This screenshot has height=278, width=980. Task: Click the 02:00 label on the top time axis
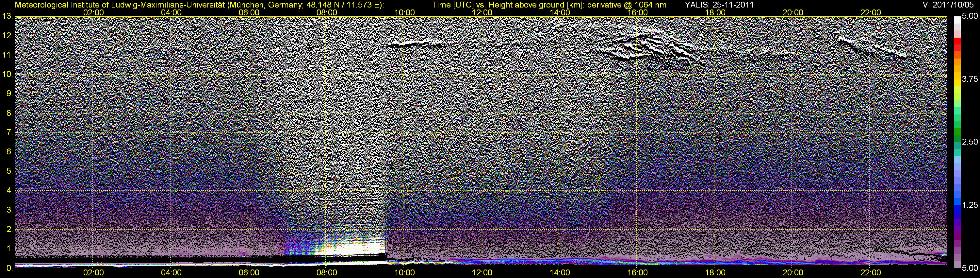tap(93, 12)
